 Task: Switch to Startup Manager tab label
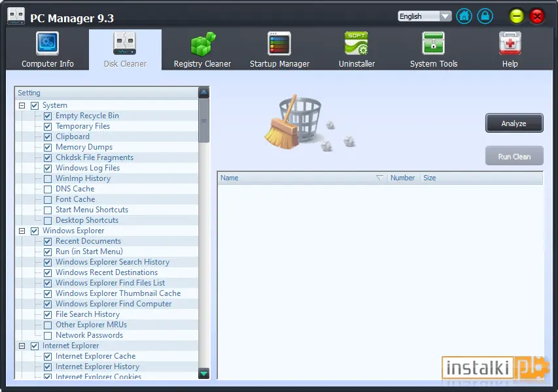click(x=279, y=63)
